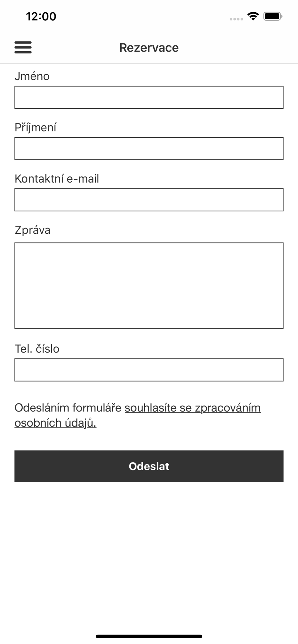
Task: Focus the Jméno input field
Action: [x=149, y=97]
